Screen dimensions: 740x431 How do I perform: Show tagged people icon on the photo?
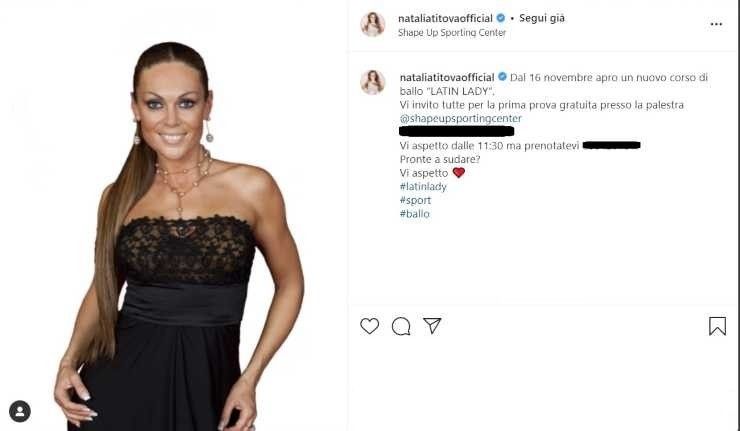pos(20,411)
